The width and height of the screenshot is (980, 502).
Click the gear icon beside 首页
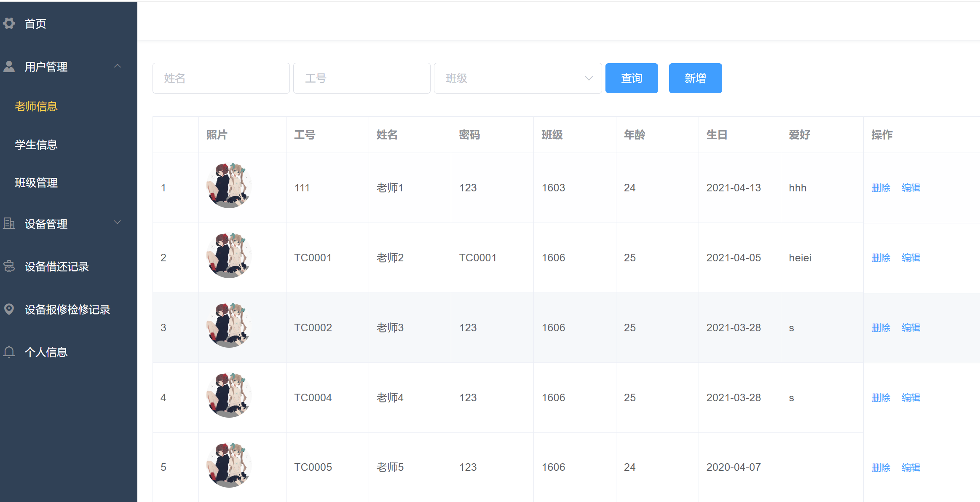point(9,24)
